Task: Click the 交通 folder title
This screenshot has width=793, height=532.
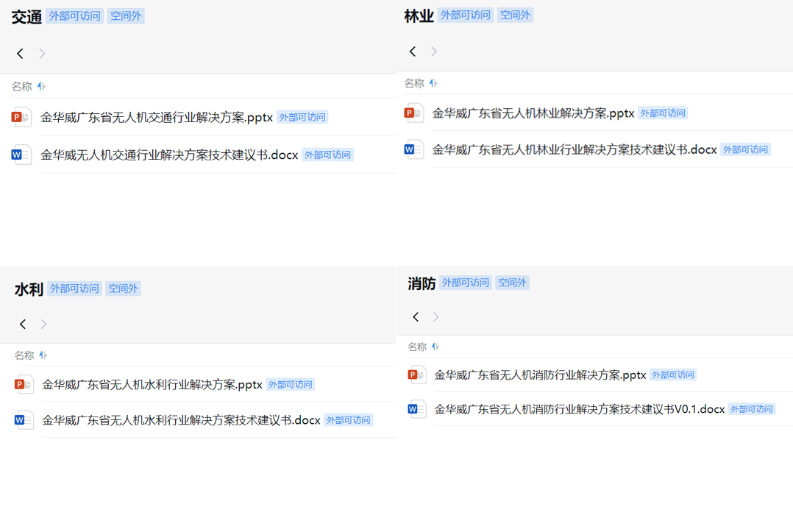Action: tap(26, 17)
